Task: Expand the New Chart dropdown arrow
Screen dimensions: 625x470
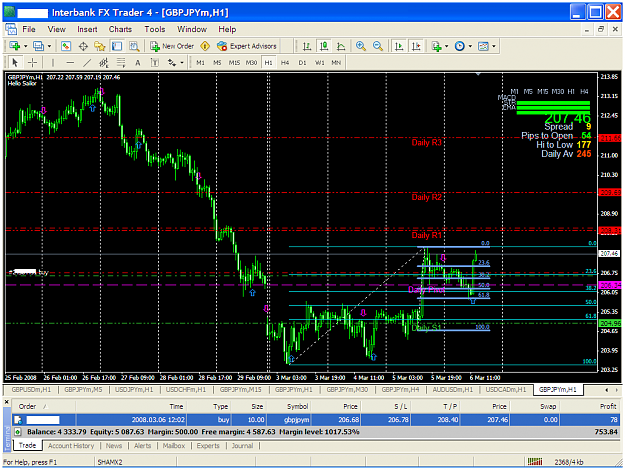Action: click(26, 46)
